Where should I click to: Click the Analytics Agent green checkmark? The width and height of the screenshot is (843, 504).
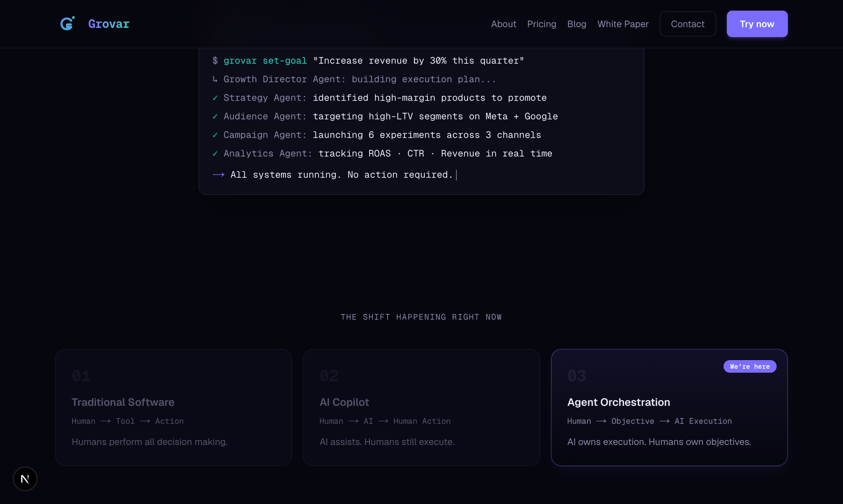point(215,154)
